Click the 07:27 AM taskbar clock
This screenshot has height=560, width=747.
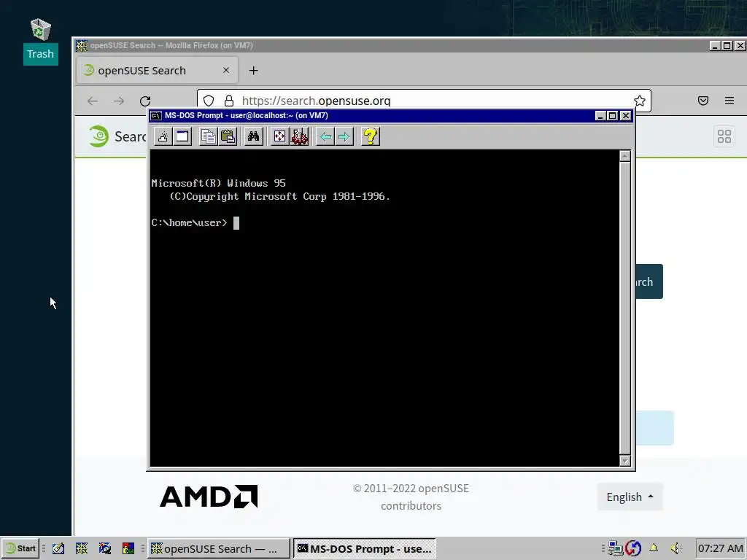coord(720,548)
